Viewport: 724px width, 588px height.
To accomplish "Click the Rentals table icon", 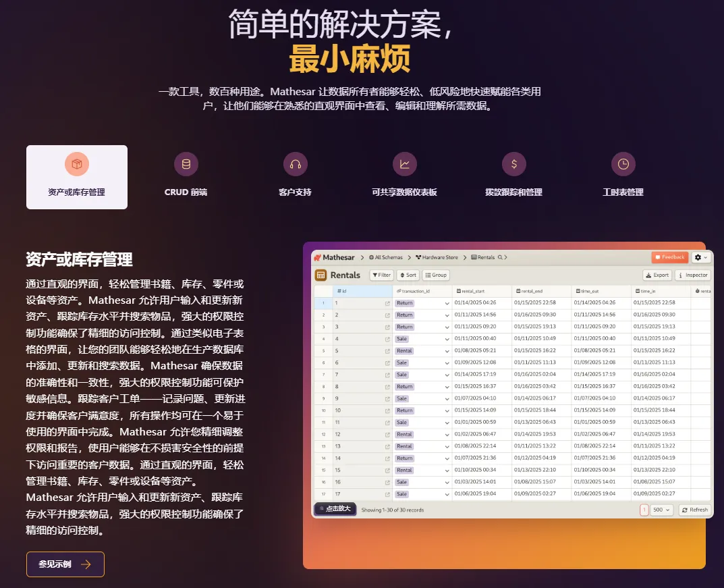I will click(321, 275).
